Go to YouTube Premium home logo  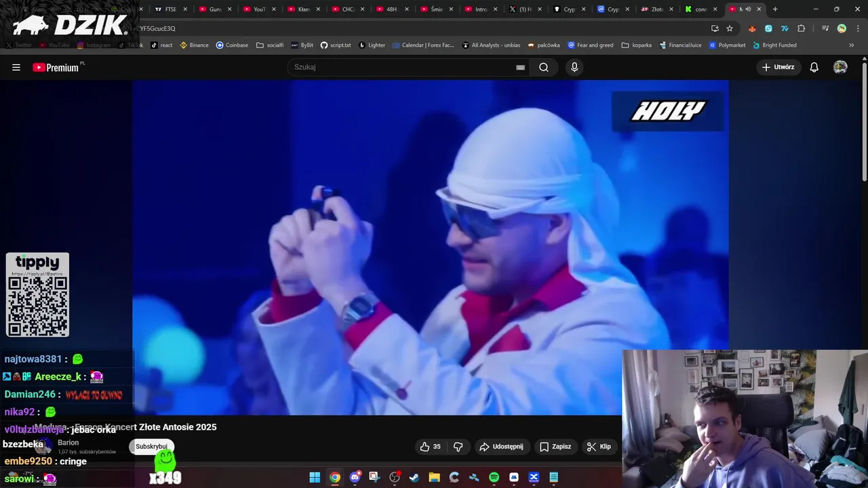57,67
